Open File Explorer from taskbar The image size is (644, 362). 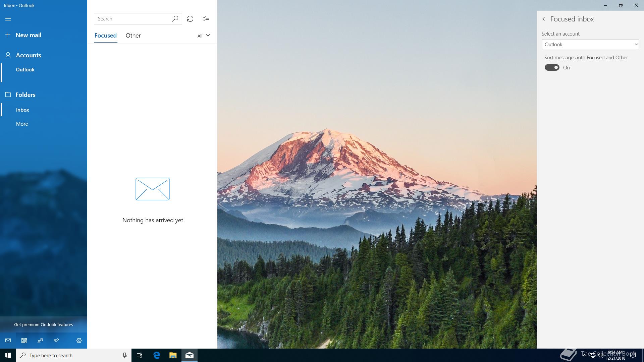[173, 355]
